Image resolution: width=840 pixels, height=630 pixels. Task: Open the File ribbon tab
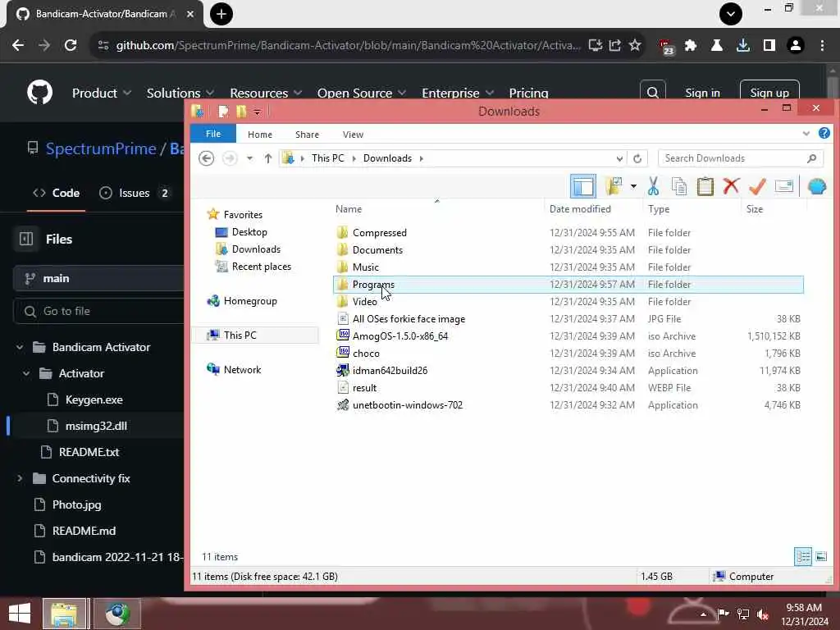tap(213, 134)
